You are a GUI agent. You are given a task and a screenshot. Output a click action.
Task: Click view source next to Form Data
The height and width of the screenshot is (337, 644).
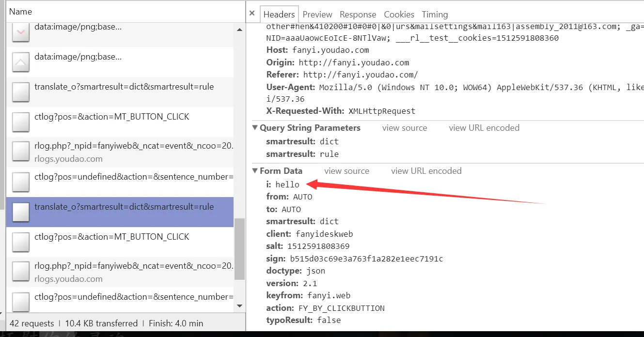[346, 171]
